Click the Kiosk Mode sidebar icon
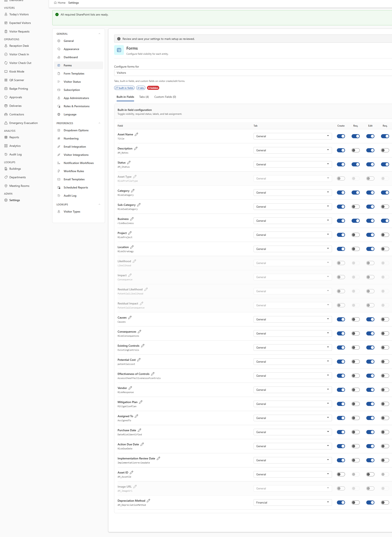Viewport: 392px width, 537px height. point(6,71)
